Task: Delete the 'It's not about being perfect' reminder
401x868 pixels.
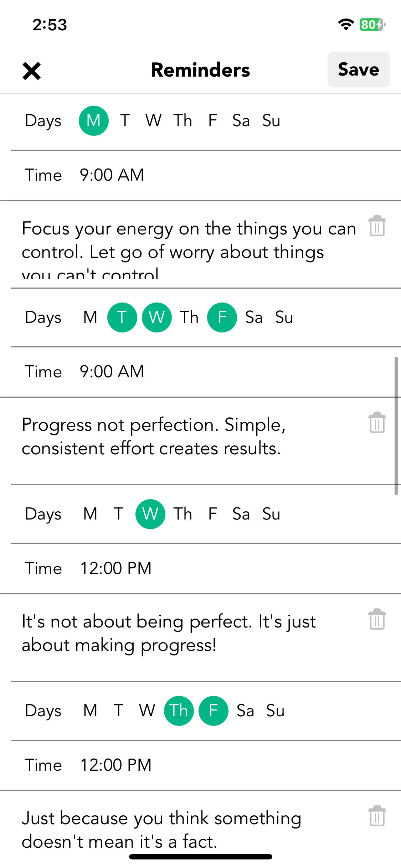Action: 377,619
